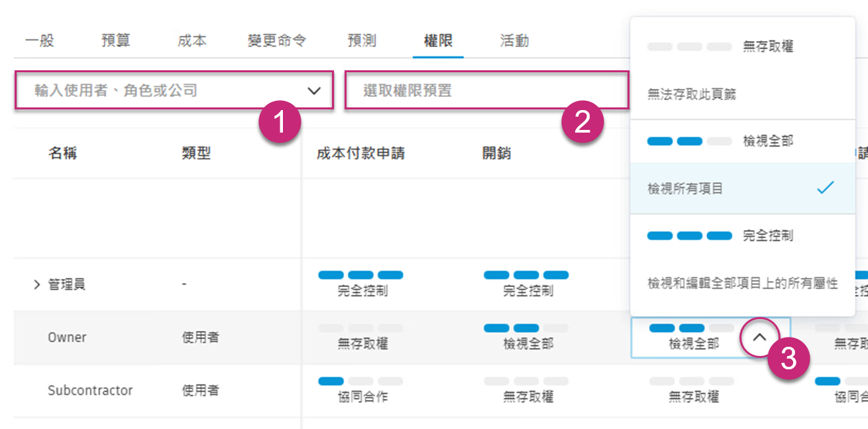The width and height of the screenshot is (868, 429).
Task: Switch to the 預算 tab
Action: 115,40
